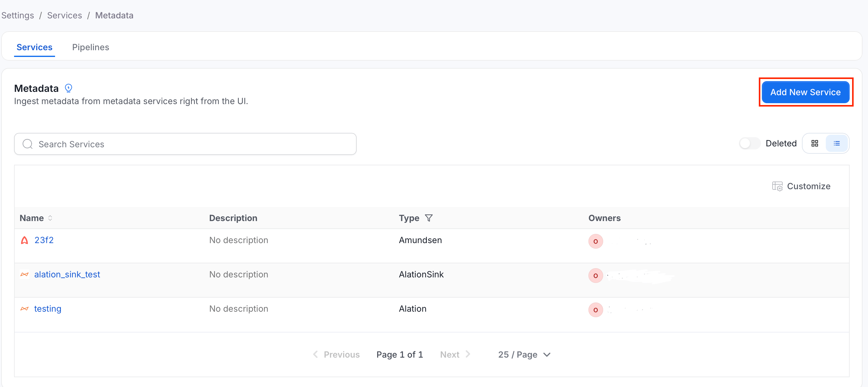Image resolution: width=868 pixels, height=387 pixels.
Task: Click the Name column header
Action: point(32,218)
